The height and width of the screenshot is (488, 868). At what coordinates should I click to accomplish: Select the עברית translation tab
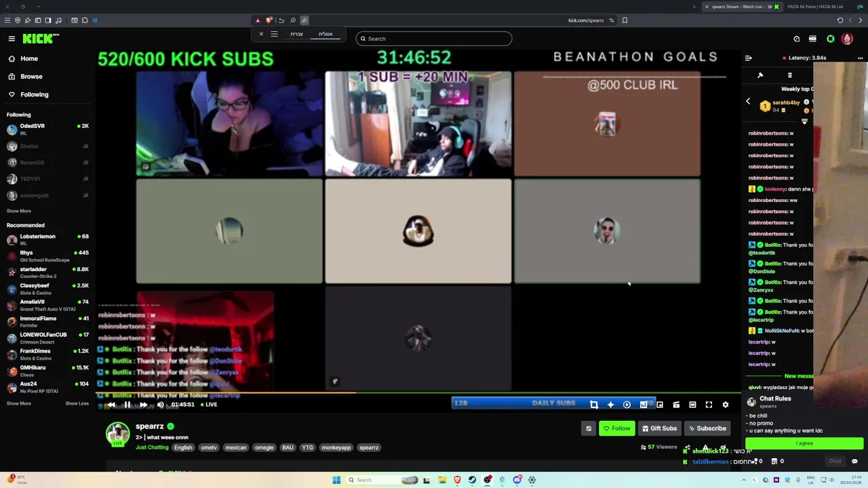296,34
